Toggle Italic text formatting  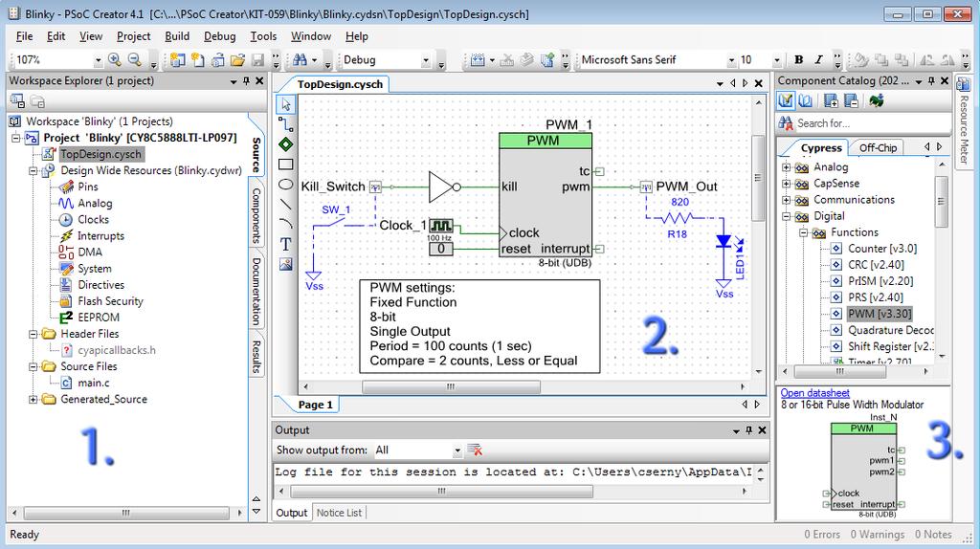[x=819, y=60]
